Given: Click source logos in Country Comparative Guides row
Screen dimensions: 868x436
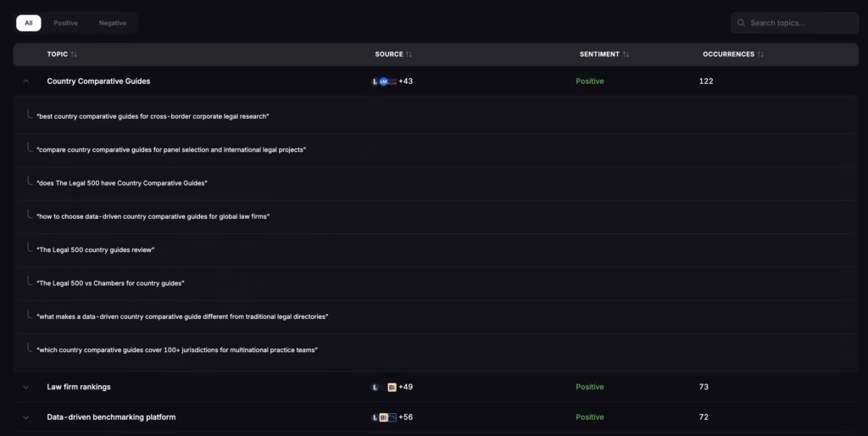Looking at the screenshot, I should pos(384,81).
